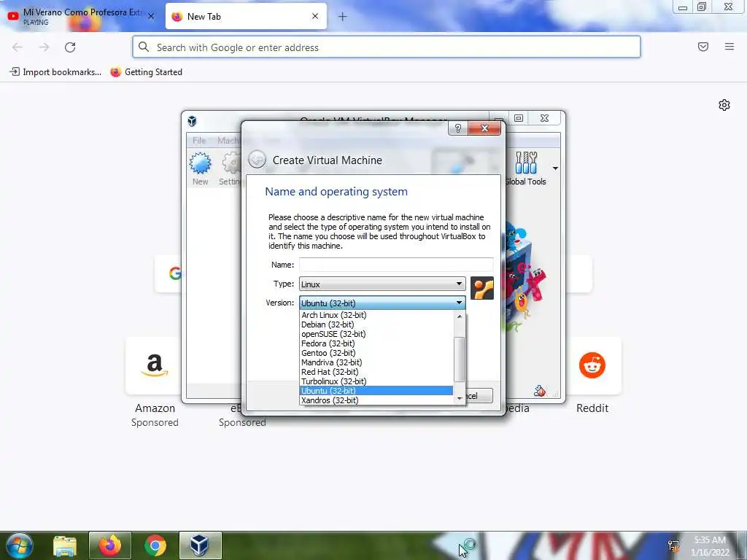Open the taskbar clock showing 5:35 AM
Image resolution: width=747 pixels, height=560 pixels.
tap(710, 546)
